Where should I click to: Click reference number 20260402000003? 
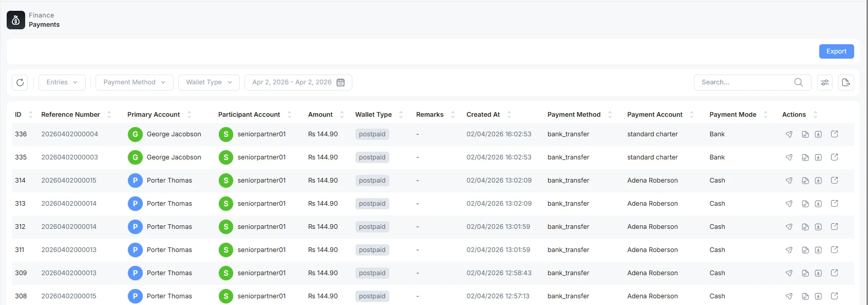click(x=70, y=157)
